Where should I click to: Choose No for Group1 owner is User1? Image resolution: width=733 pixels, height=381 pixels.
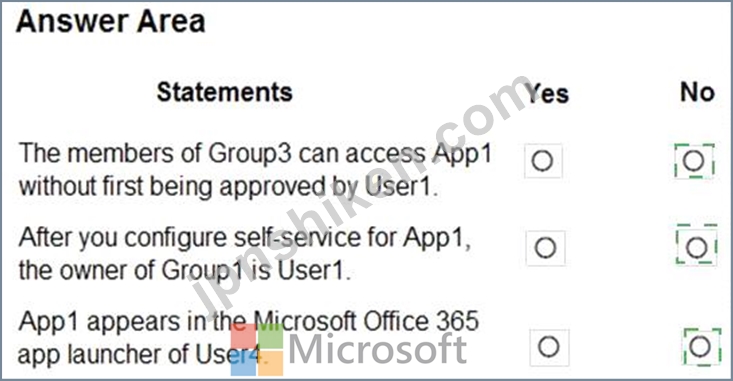697,247
